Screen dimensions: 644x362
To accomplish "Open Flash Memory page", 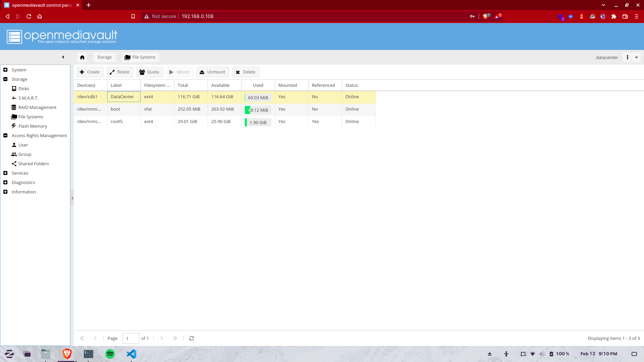I will pos(33,126).
